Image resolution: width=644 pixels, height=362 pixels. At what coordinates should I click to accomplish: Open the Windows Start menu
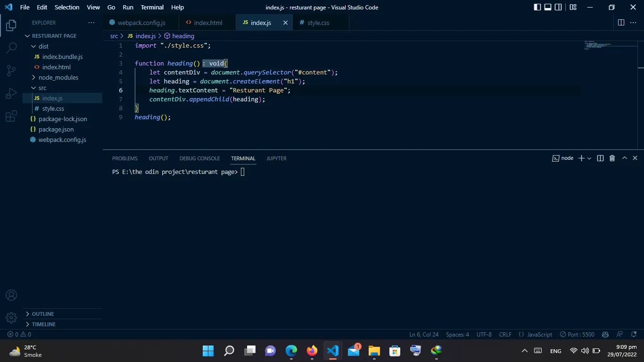point(208,351)
